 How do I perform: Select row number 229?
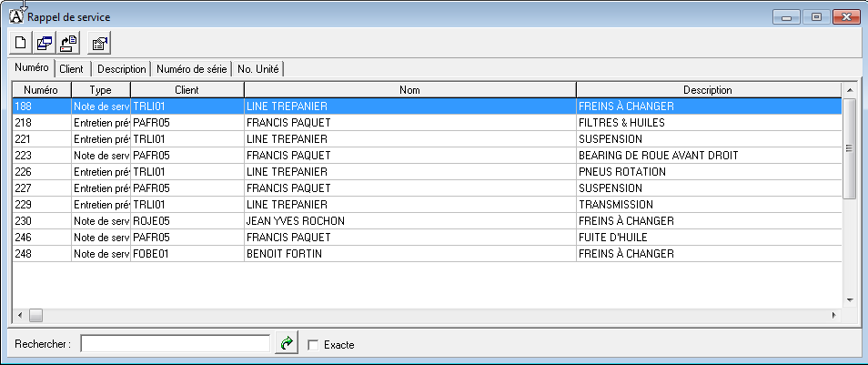tap(427, 205)
